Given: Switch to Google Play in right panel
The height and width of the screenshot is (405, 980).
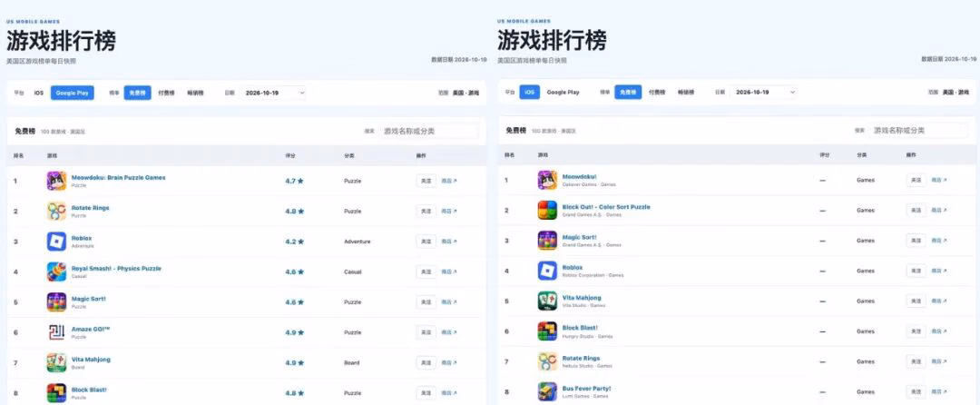Looking at the screenshot, I should 563,92.
